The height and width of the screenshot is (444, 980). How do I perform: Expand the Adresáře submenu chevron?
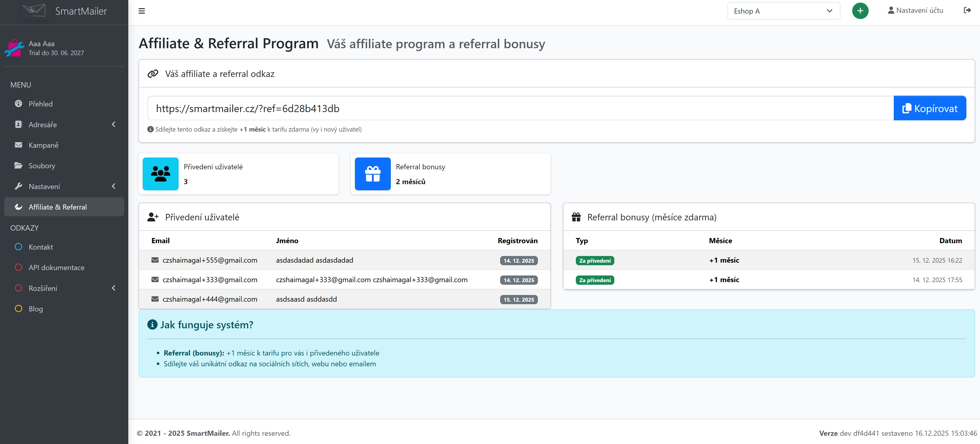[113, 124]
